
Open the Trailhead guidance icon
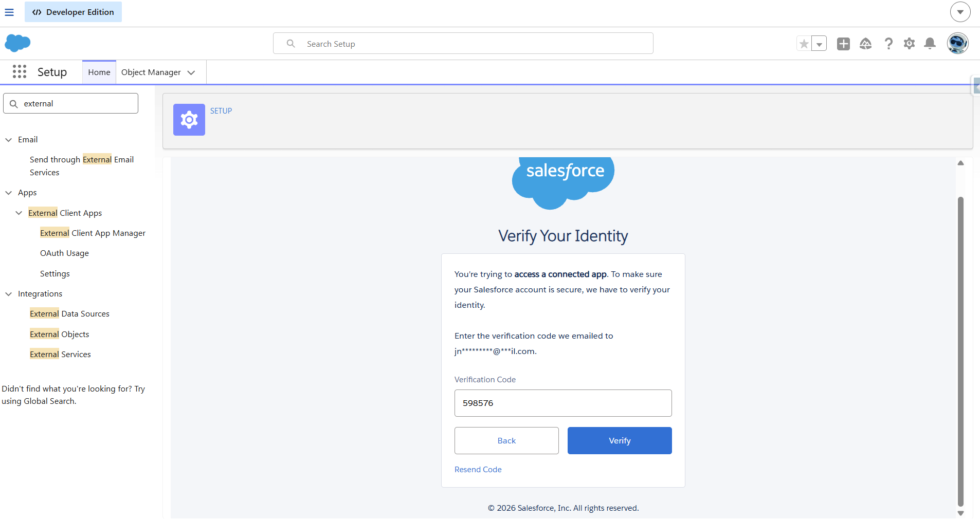click(x=866, y=44)
